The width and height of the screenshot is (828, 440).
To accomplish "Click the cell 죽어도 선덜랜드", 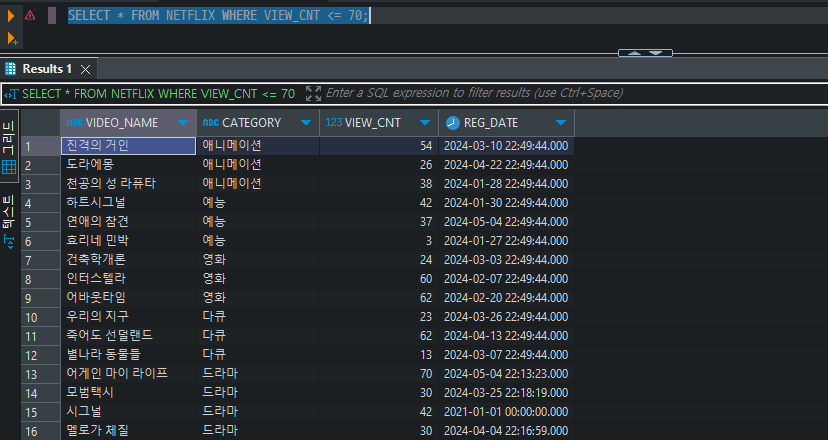I will (129, 336).
